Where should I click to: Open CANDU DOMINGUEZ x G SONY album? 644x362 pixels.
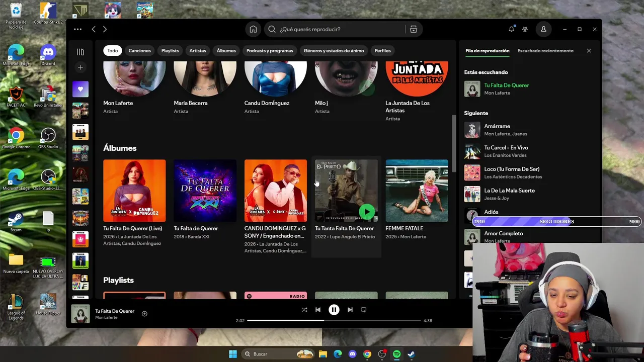(276, 191)
